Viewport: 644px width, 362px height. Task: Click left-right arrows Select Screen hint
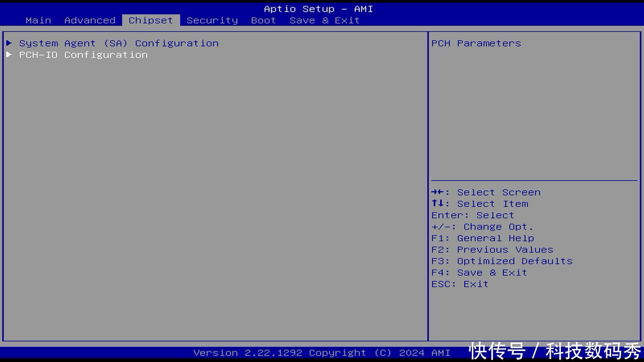coord(486,192)
